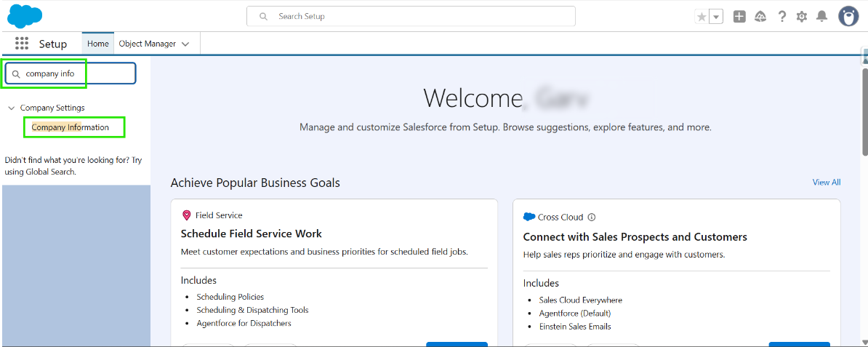Image resolution: width=868 pixels, height=347 pixels.
Task: Click the Cross Cloud info icon
Action: [592, 217]
